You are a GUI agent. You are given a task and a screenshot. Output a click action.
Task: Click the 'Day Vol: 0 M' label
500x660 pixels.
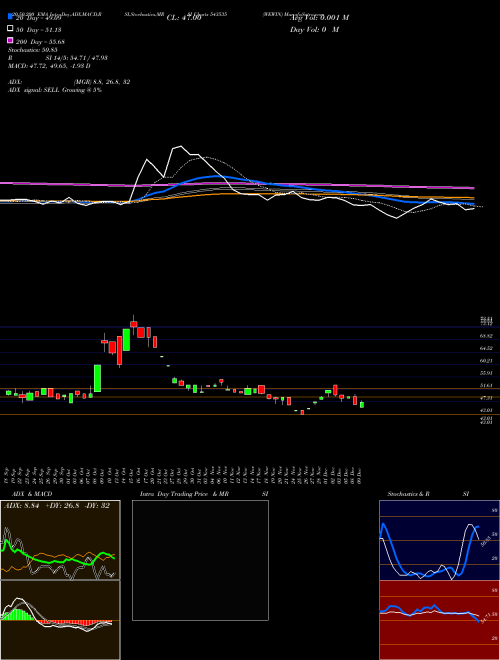tap(314, 29)
